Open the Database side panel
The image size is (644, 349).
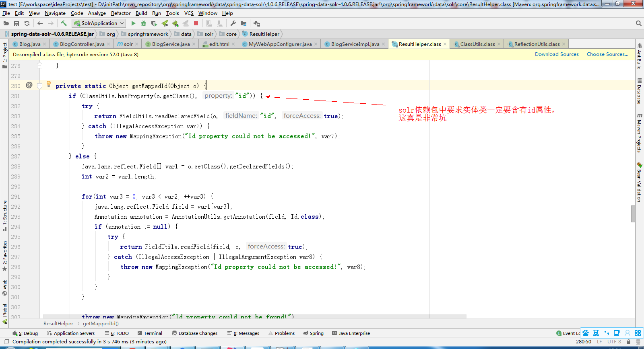point(639,92)
